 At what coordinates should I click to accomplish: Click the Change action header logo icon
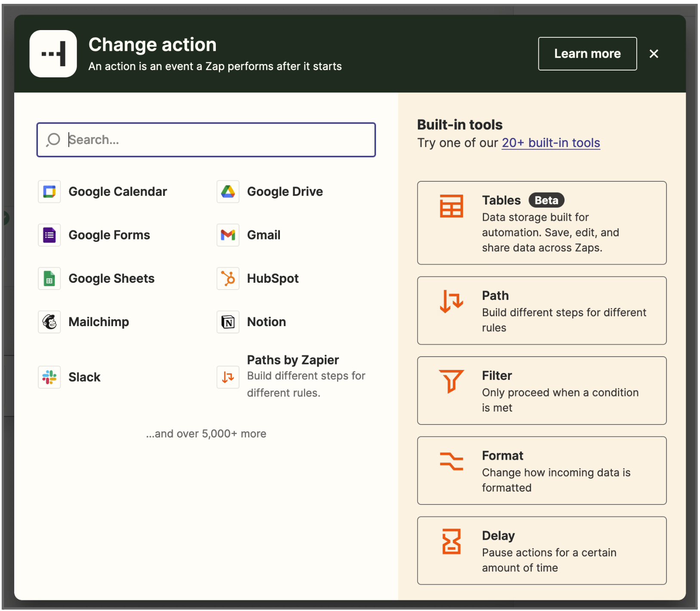point(53,54)
